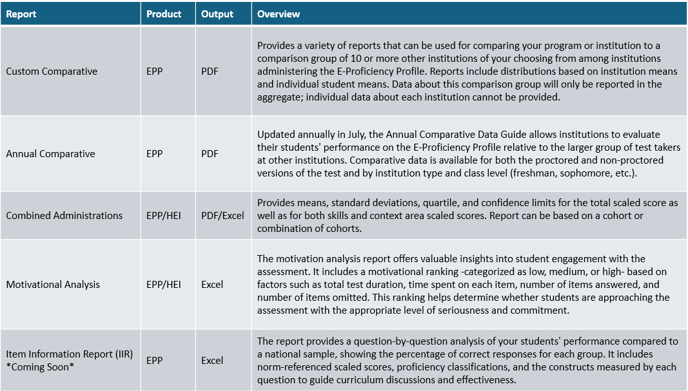Image resolution: width=688 pixels, height=391 pixels.
Task: Click the PDF output cell for Annual Comparative
Action: coord(210,154)
